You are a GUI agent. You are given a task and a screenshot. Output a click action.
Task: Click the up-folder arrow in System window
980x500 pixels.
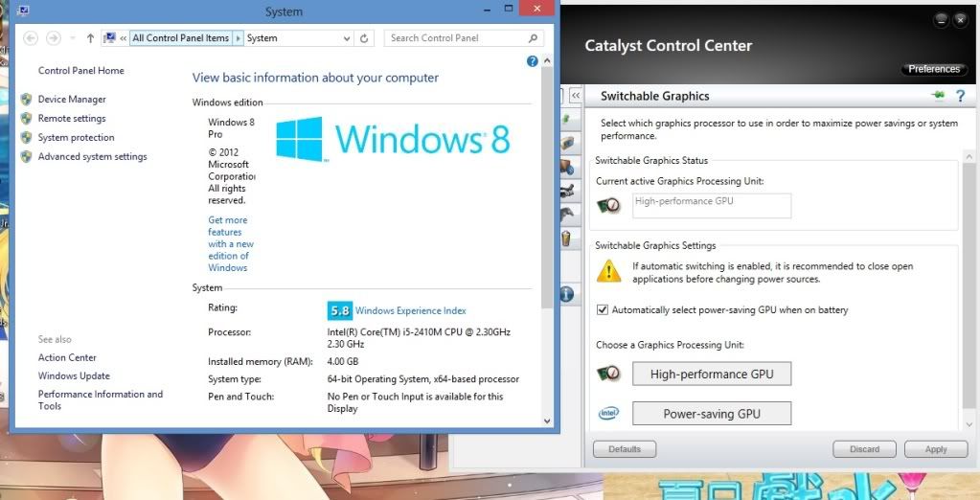[x=91, y=38]
